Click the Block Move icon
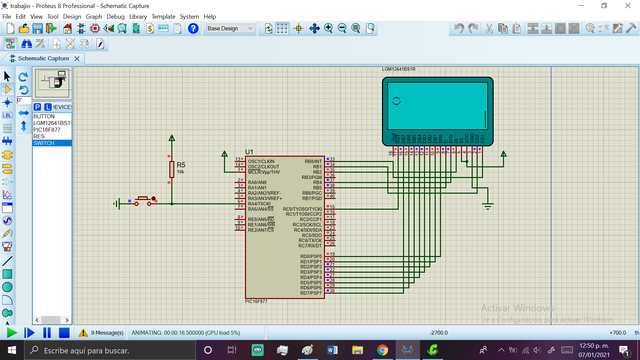The width and height of the screenshot is (640, 360). pyautogui.click(x=547, y=29)
